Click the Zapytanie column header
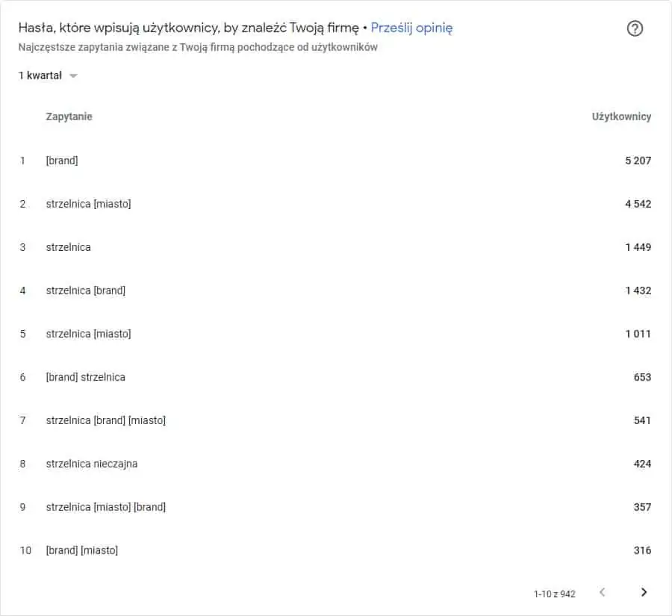The height and width of the screenshot is (616, 672). [69, 116]
